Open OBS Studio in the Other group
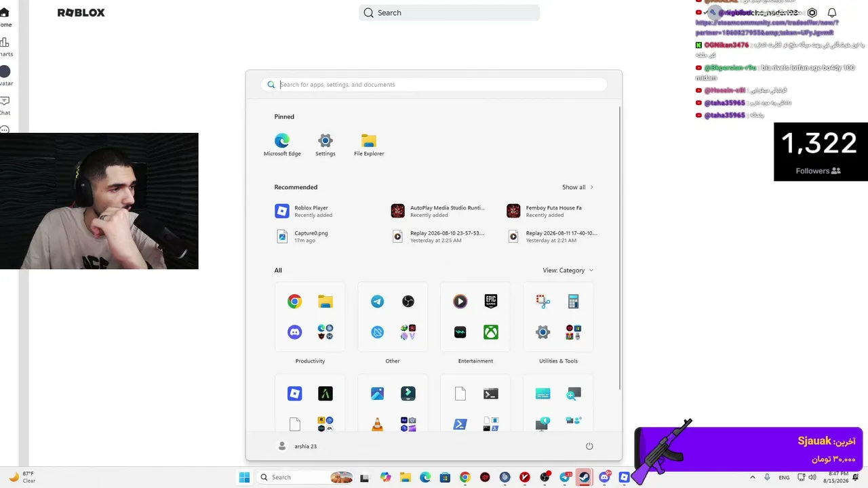868x488 pixels. tap(408, 302)
